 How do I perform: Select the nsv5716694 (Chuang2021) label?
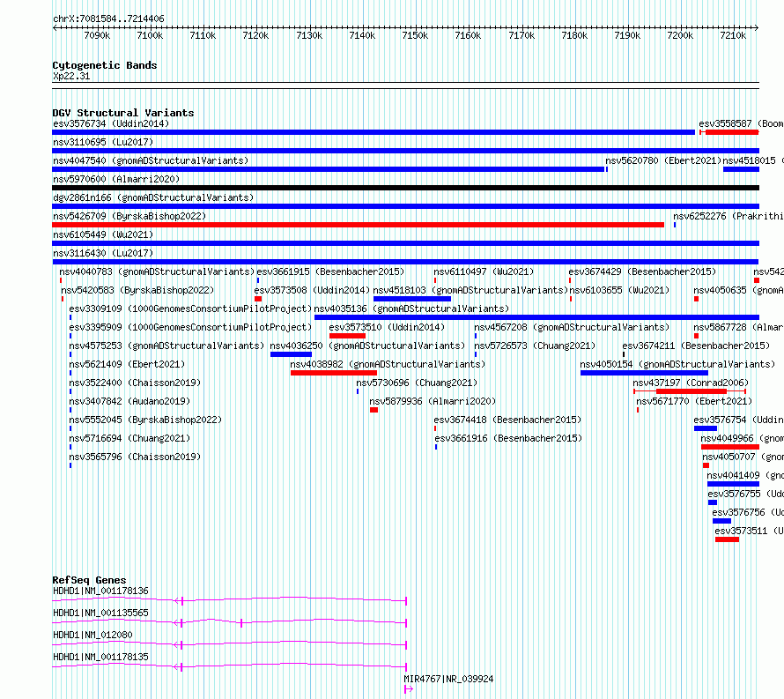coord(129,438)
